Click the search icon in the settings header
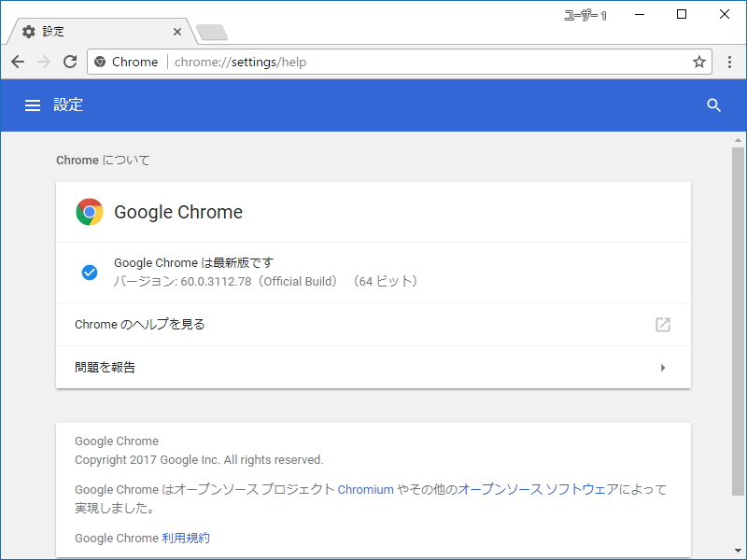 [714, 105]
